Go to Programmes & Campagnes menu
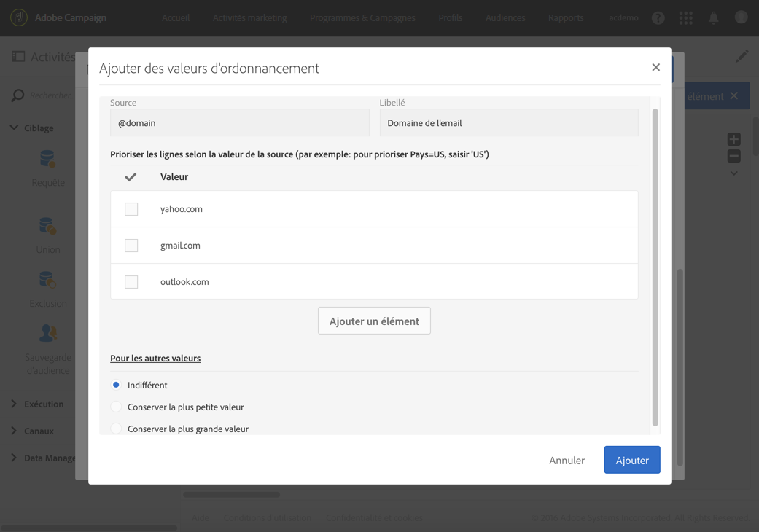Viewport: 759px width, 532px height. pos(362,18)
